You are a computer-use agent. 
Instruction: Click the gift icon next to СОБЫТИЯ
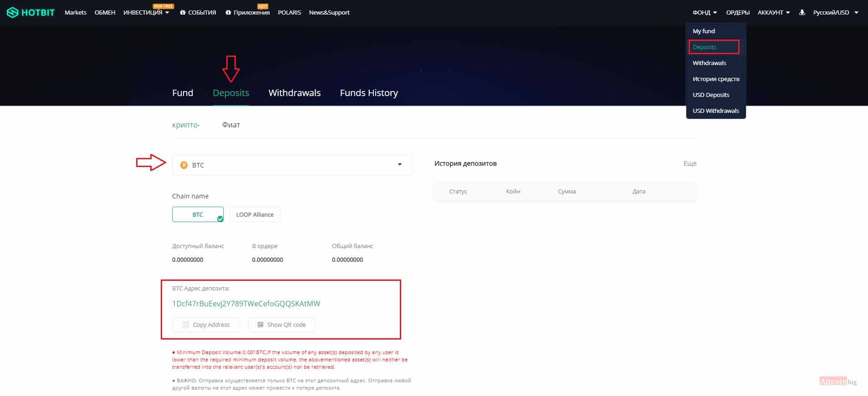pyautogui.click(x=183, y=13)
